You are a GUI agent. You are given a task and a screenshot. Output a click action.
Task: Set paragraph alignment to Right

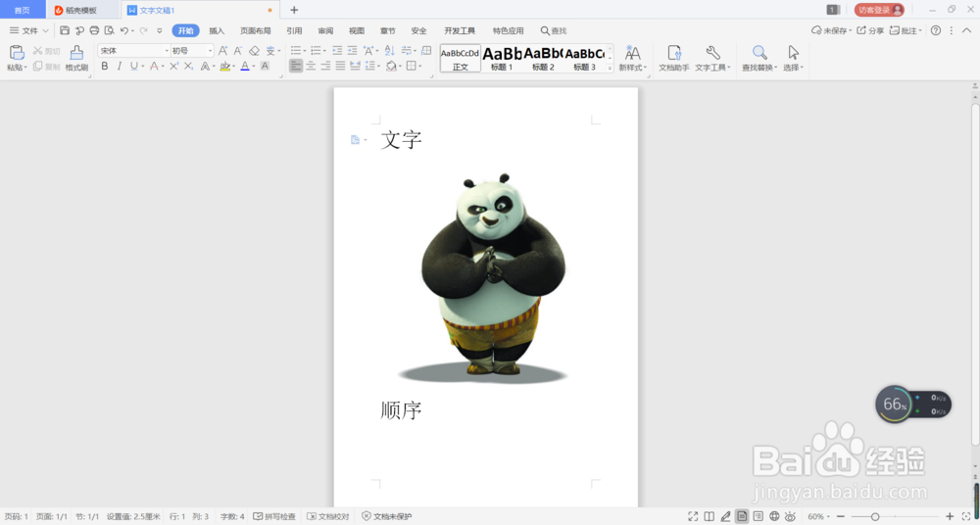coord(325,66)
